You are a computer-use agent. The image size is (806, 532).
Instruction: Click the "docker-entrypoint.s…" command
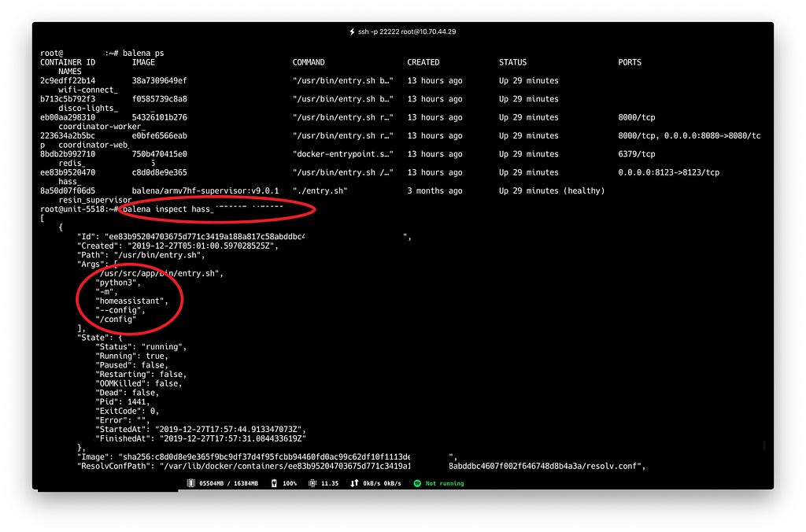tap(343, 154)
